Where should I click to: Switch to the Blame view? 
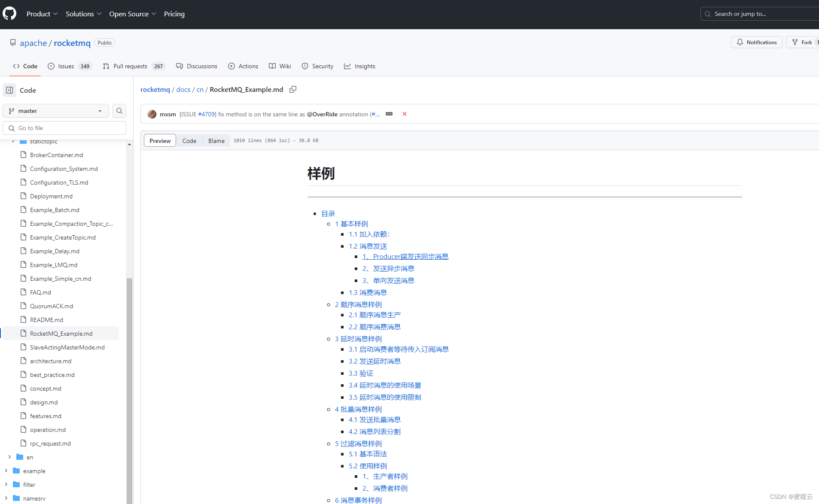pyautogui.click(x=216, y=140)
